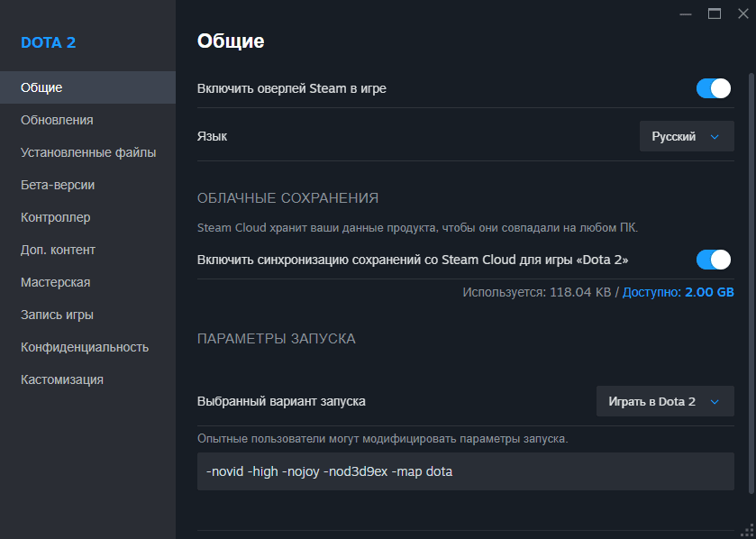Screen dimensions: 756x539
Task: Open the Контроллер settings page
Action: coord(50,216)
